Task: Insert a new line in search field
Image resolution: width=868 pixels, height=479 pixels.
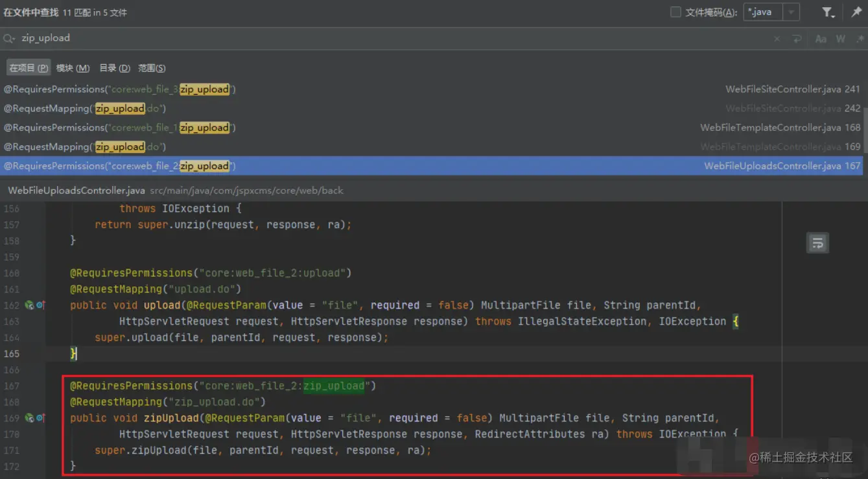Action: point(797,39)
